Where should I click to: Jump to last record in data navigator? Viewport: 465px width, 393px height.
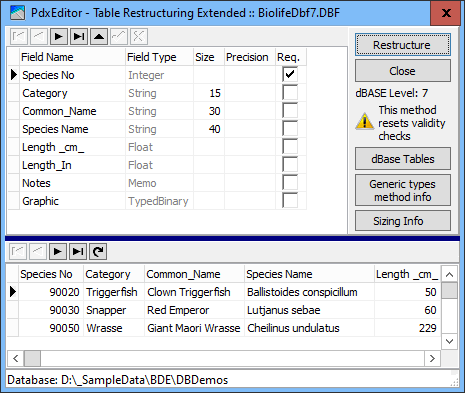[x=78, y=251]
